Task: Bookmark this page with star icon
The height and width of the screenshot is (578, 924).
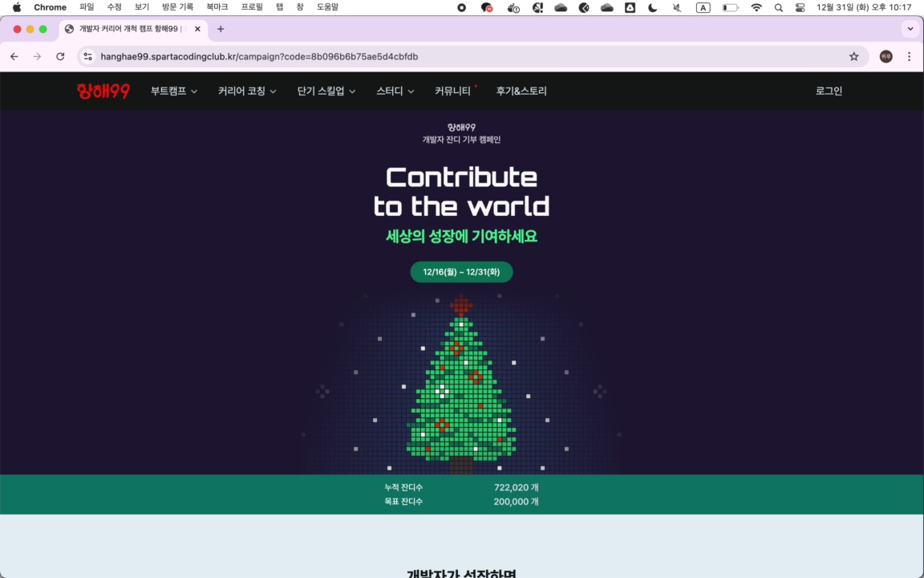Action: point(854,57)
